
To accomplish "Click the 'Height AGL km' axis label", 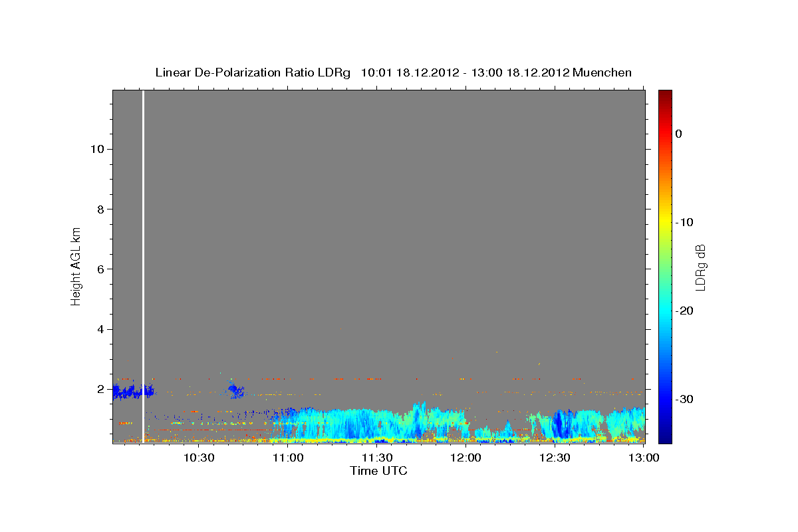I will pyautogui.click(x=76, y=265).
